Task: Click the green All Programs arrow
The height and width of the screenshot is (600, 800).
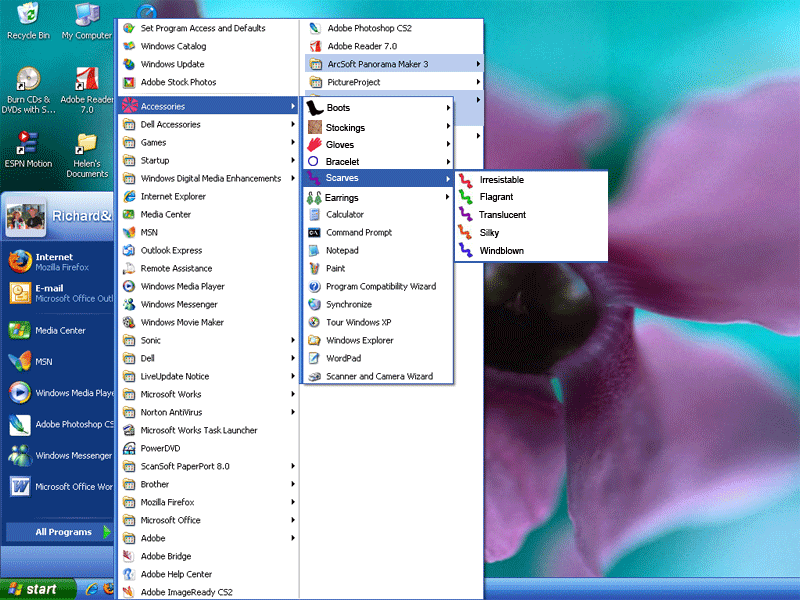Action: [x=107, y=532]
